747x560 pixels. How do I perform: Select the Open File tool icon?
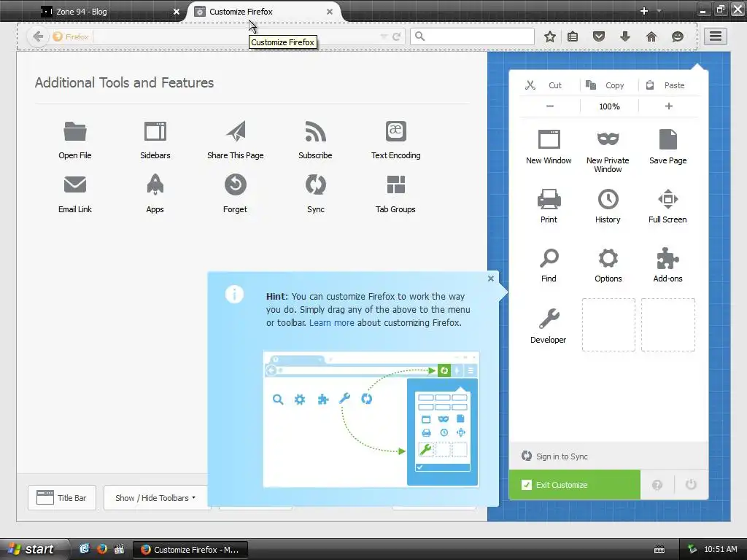coord(75,131)
